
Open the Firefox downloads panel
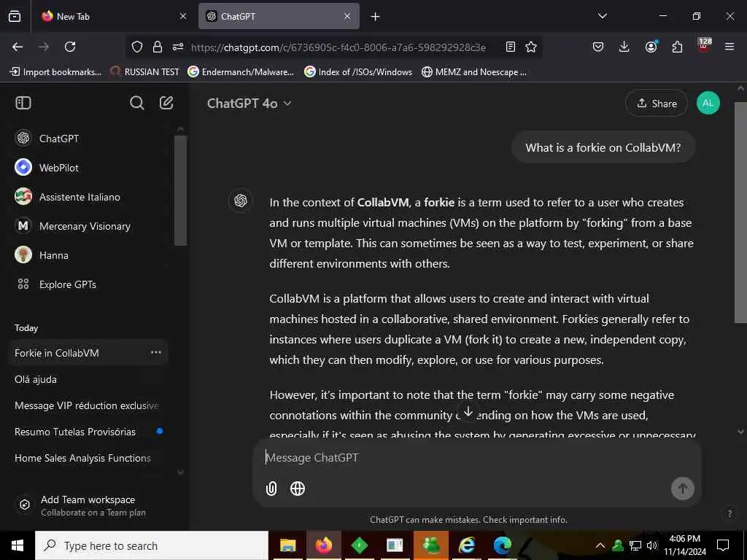[x=624, y=47]
